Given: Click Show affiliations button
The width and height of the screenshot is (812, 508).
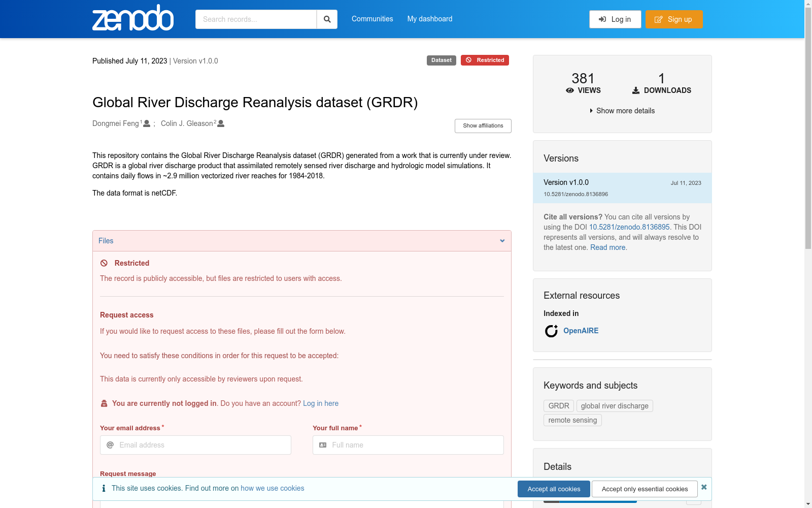Looking at the screenshot, I should 483,126.
